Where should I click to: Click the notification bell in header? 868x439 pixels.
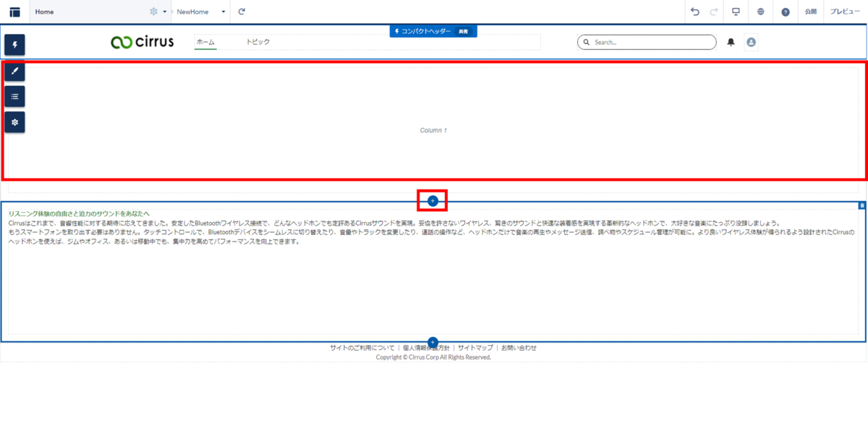(x=731, y=42)
